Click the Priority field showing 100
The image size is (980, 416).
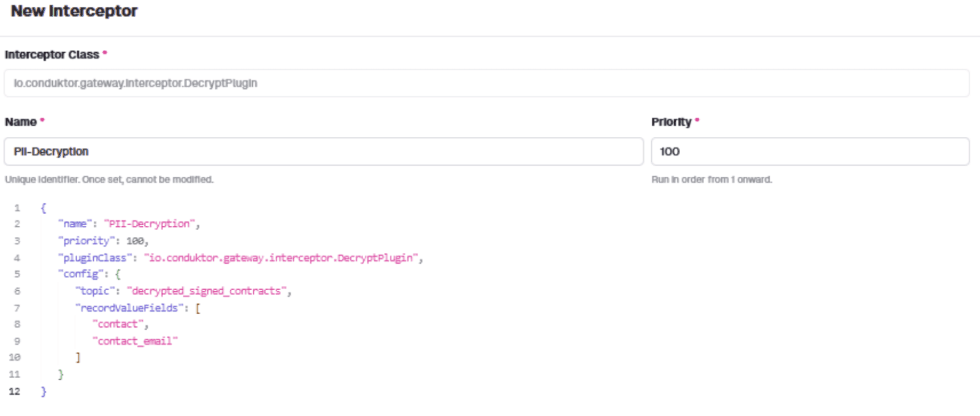[x=810, y=152]
